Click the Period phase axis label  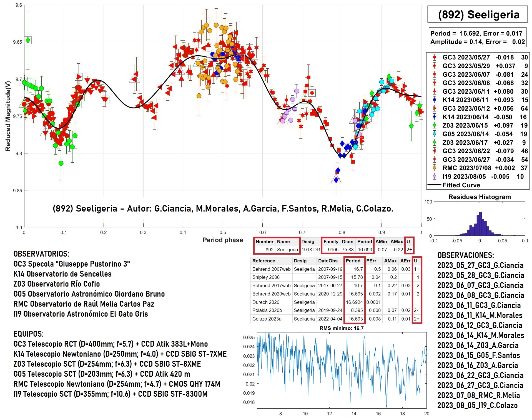223,240
